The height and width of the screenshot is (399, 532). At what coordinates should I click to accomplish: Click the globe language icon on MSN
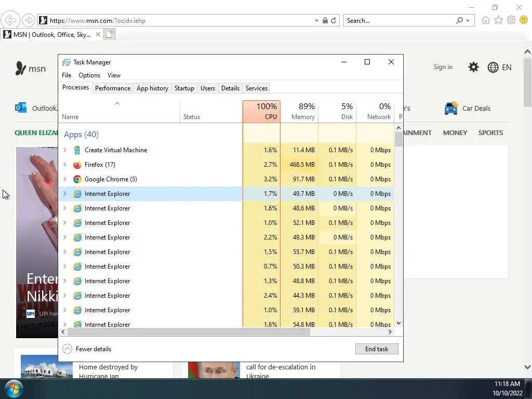point(493,67)
